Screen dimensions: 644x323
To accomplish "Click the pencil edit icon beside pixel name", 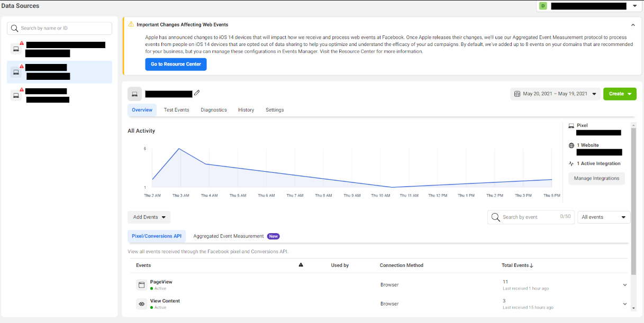I will [197, 93].
